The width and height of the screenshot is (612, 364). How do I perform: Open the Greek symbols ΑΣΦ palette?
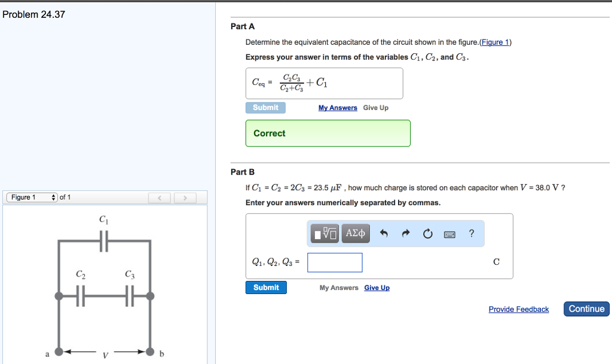355,233
